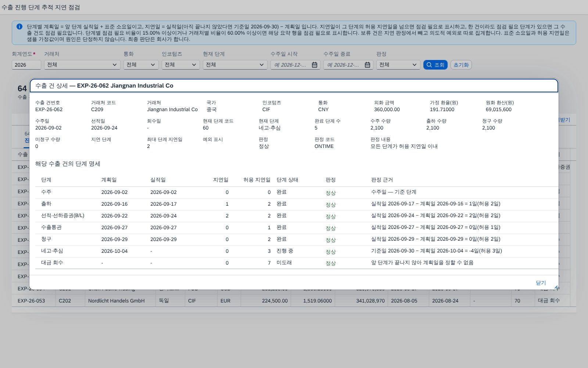Select the 수출통관 stage row
This screenshot has width=588, height=368.
pos(297,228)
